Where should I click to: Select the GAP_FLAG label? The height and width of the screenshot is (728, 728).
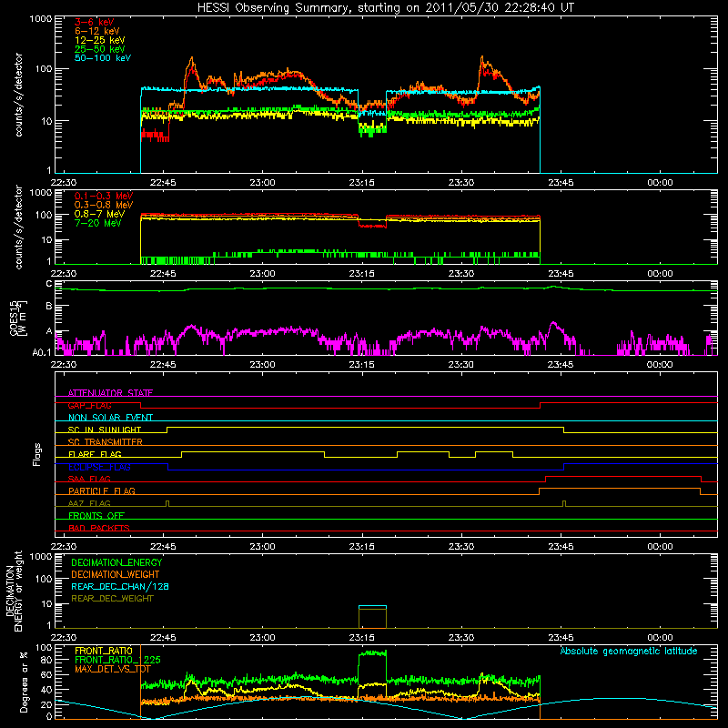[89, 405]
